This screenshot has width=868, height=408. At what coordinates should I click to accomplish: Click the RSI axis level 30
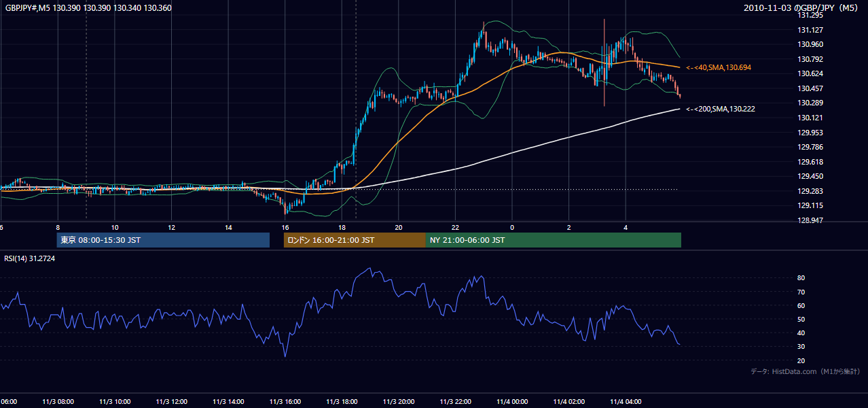point(801,347)
